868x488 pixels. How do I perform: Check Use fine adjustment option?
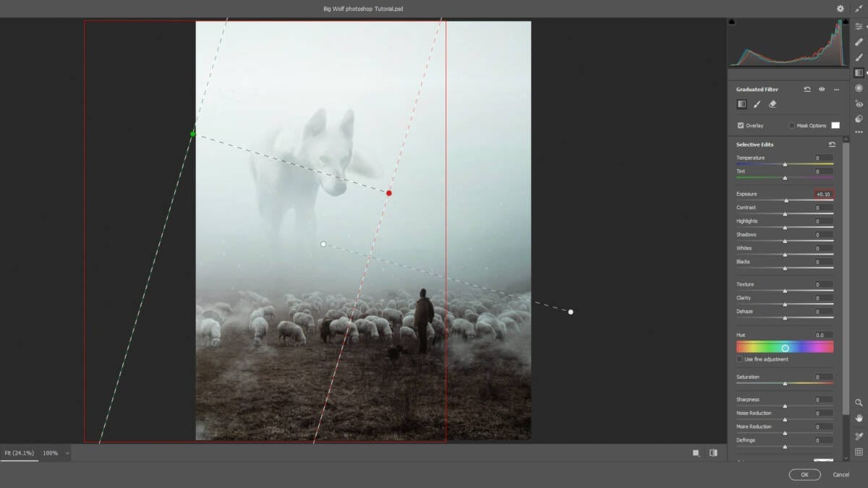(739, 359)
